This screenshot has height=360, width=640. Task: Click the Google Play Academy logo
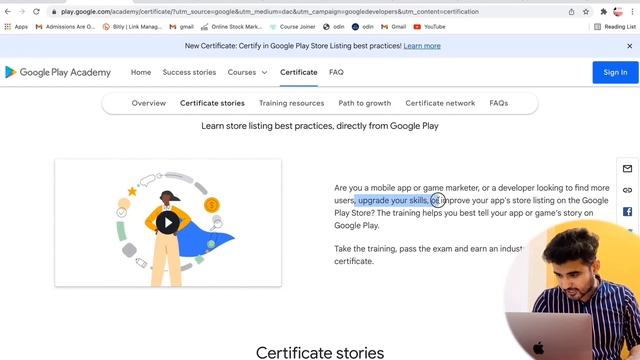click(58, 72)
